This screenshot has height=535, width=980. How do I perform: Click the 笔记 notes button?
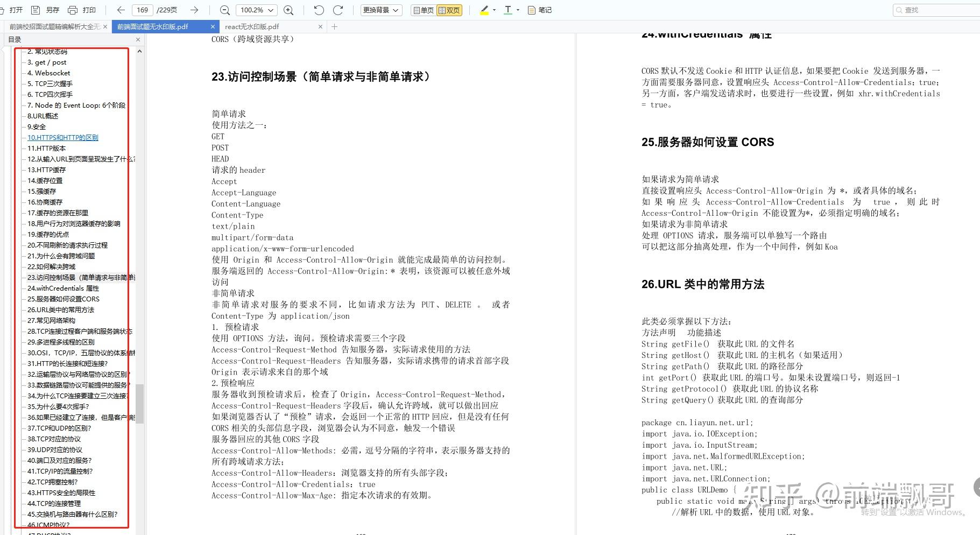[x=540, y=10]
